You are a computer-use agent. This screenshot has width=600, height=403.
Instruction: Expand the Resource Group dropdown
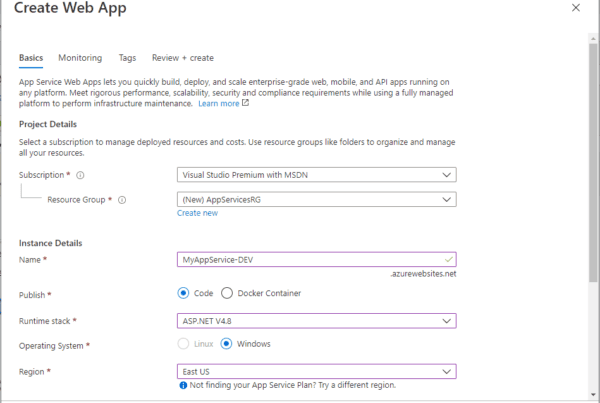[316, 199]
